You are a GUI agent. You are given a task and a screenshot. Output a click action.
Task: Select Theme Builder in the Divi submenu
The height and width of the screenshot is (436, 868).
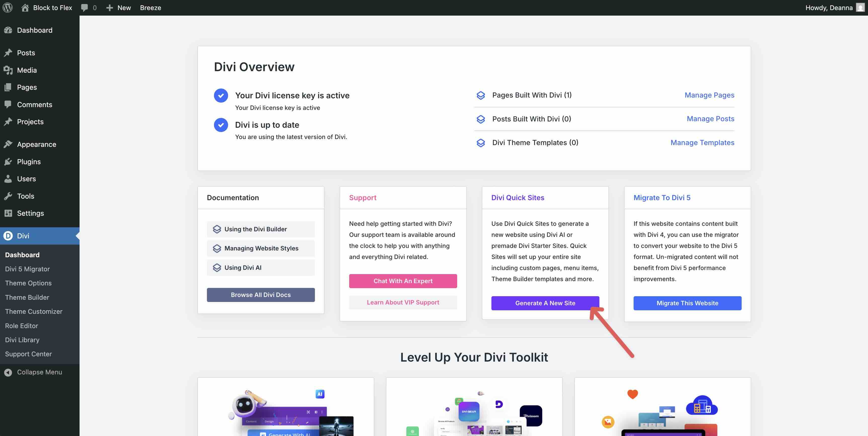[27, 297]
